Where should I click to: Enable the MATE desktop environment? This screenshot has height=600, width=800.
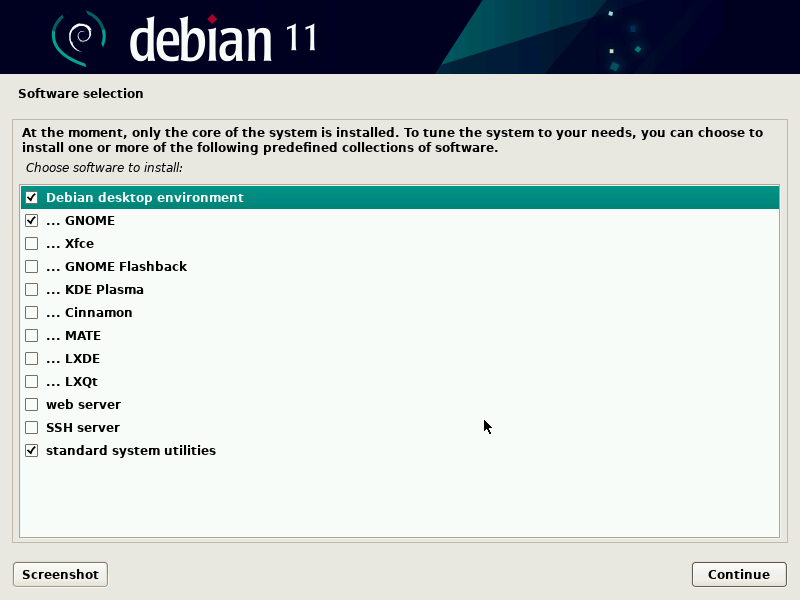[31, 335]
